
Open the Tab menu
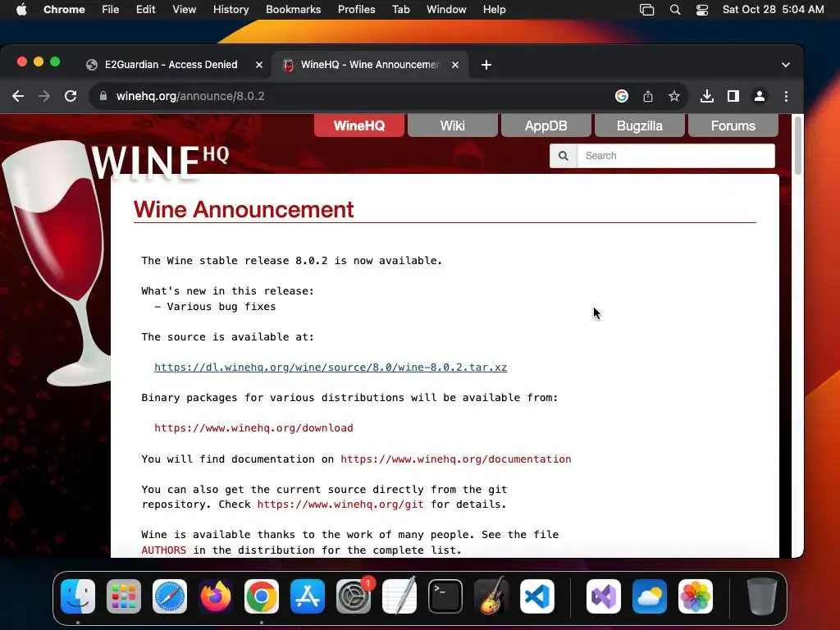click(x=400, y=10)
